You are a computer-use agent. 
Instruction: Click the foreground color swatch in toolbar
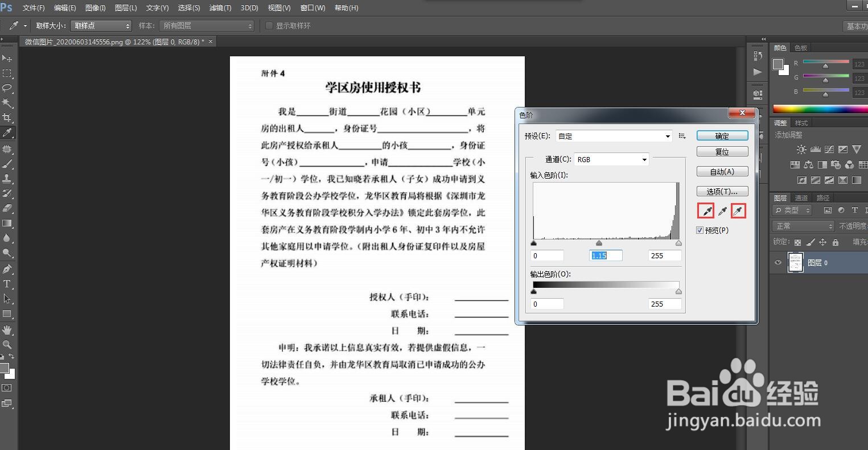coord(4,367)
